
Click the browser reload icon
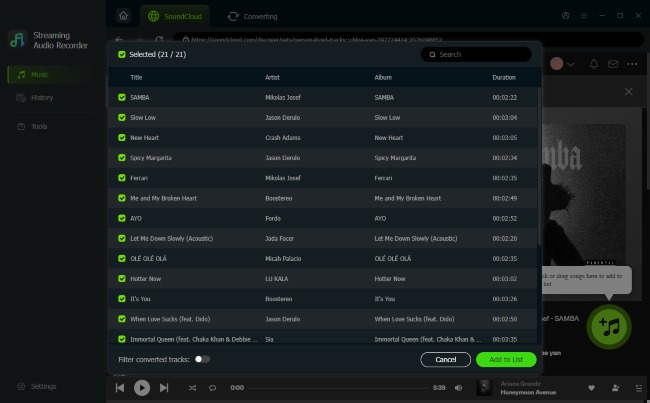click(159, 39)
